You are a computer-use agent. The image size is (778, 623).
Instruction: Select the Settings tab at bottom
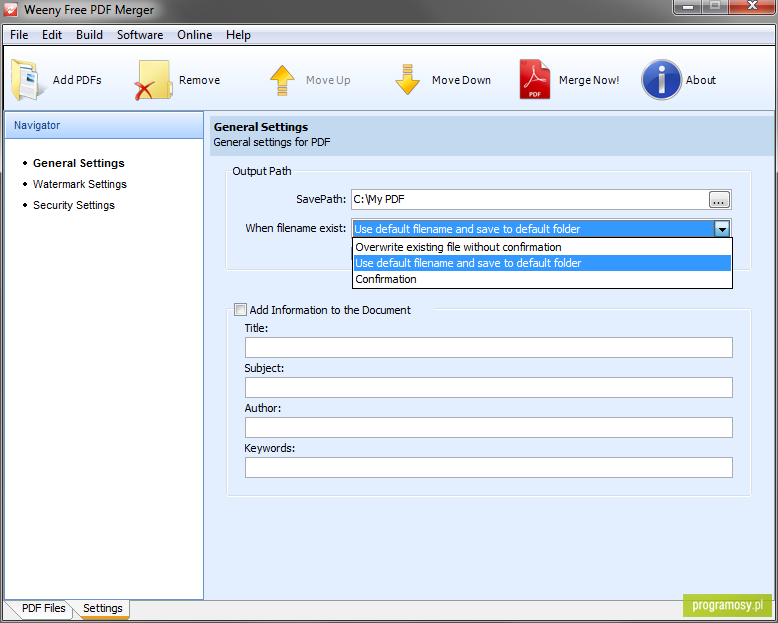[103, 608]
